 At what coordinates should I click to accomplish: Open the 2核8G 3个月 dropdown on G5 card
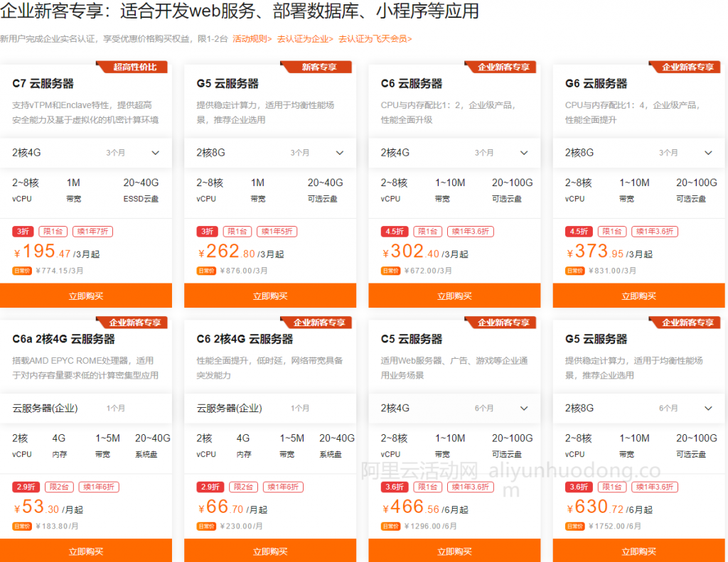coord(270,153)
